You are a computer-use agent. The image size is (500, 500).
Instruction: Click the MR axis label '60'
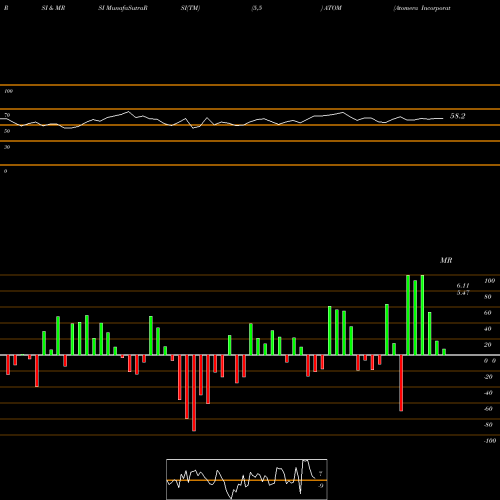[x=488, y=313]
